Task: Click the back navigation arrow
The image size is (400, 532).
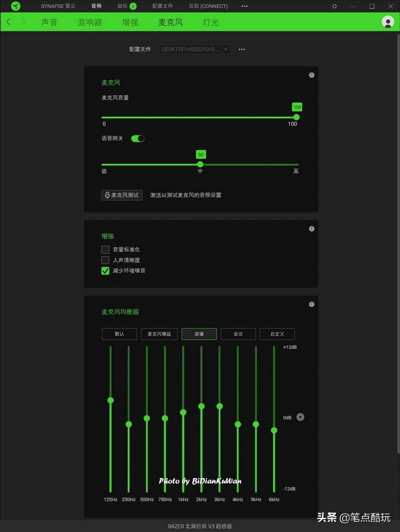Action: (x=8, y=22)
